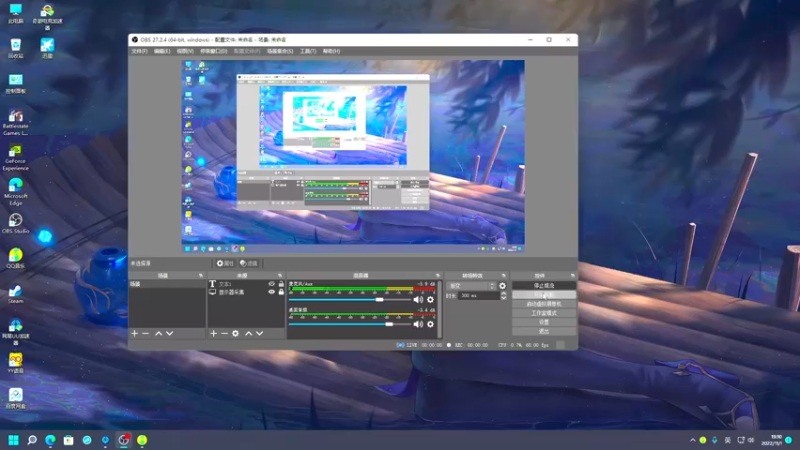Open settings gear for the Desktop Audio channel
Screen dimensions: 800x450
[430, 324]
